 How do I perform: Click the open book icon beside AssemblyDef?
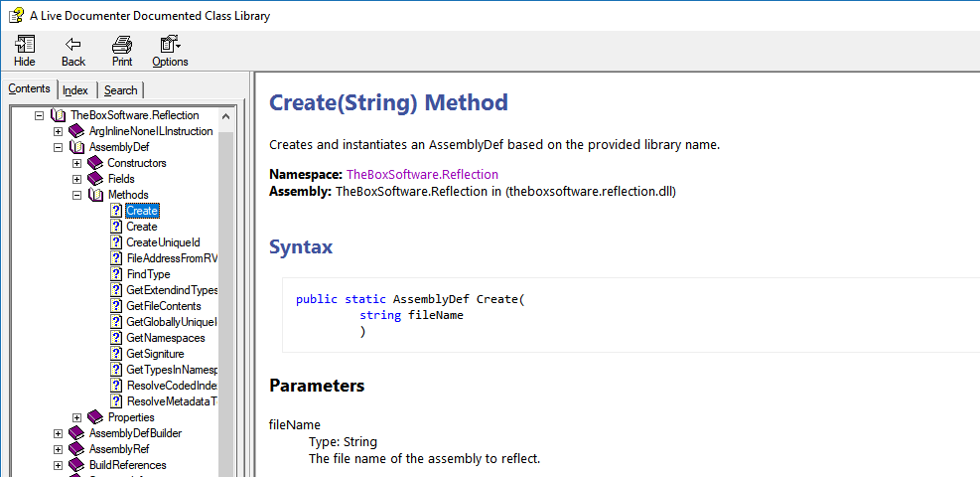coord(76,147)
